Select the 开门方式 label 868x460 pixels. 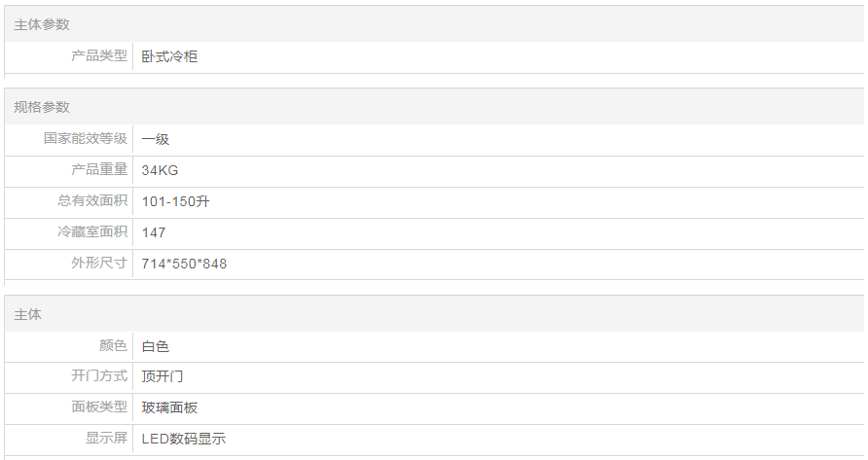click(99, 376)
